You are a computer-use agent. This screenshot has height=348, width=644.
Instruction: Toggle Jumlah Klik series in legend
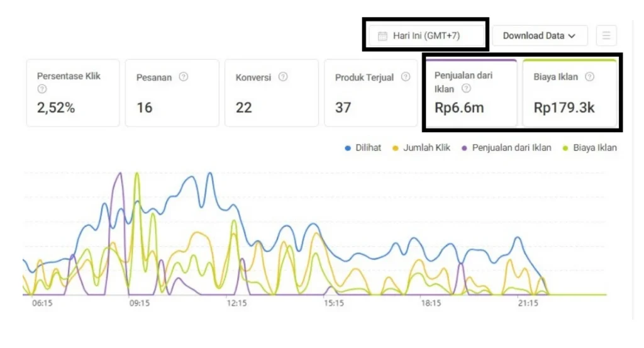(421, 148)
